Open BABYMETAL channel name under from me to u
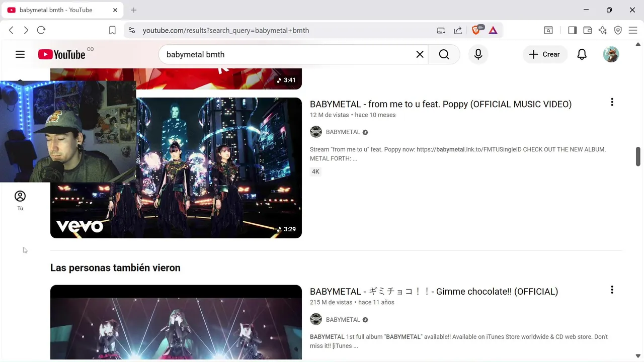644x362 pixels. pyautogui.click(x=343, y=132)
